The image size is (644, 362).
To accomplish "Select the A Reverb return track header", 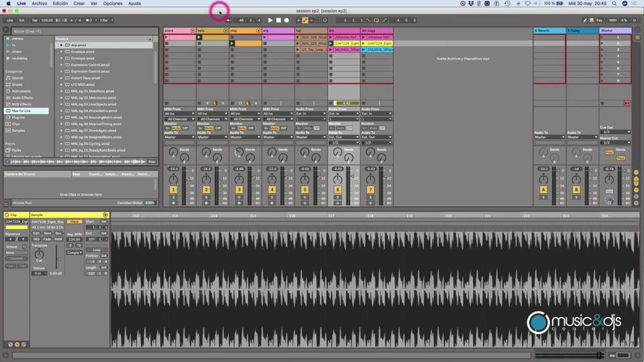I will 549,31.
